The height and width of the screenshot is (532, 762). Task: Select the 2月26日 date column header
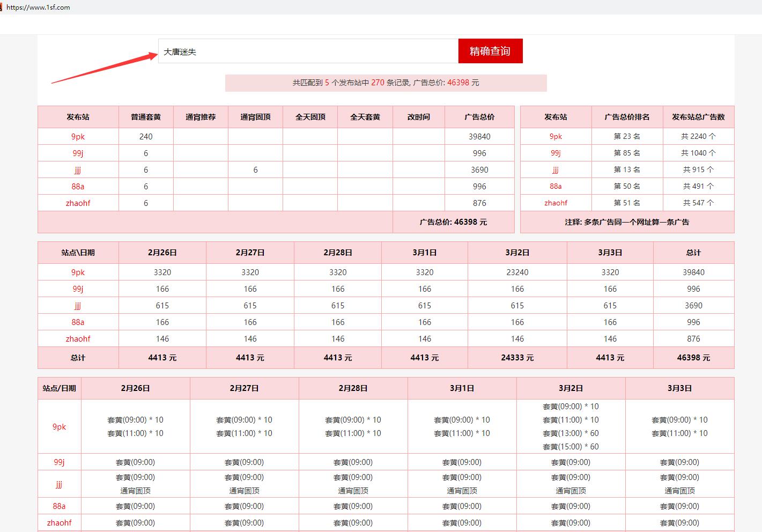click(162, 252)
